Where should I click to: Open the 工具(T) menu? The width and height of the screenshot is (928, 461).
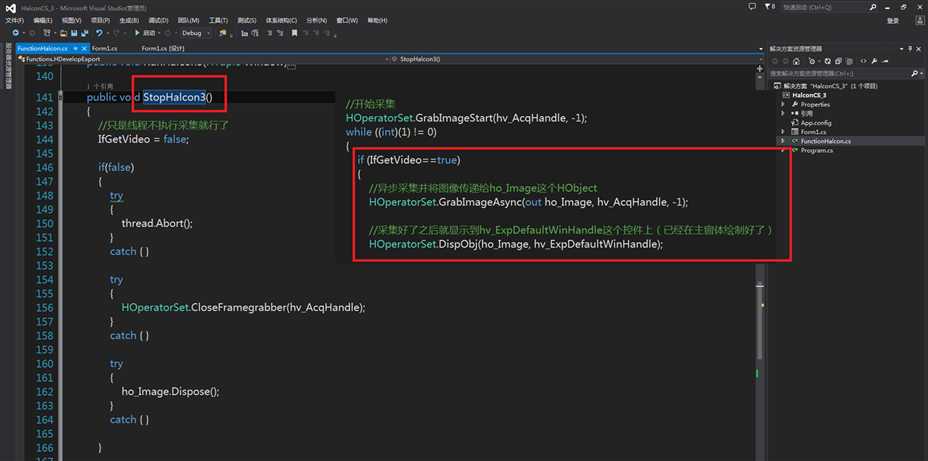pos(218,21)
